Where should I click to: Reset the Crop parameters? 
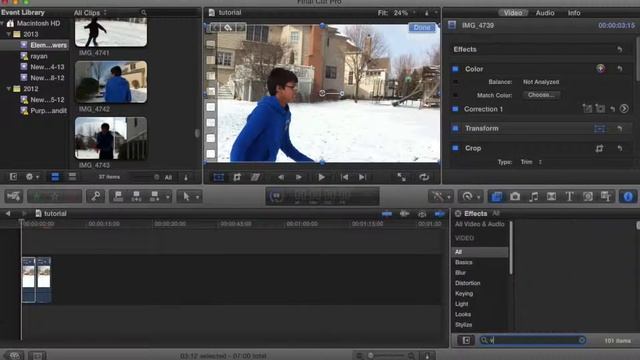pyautogui.click(x=620, y=148)
